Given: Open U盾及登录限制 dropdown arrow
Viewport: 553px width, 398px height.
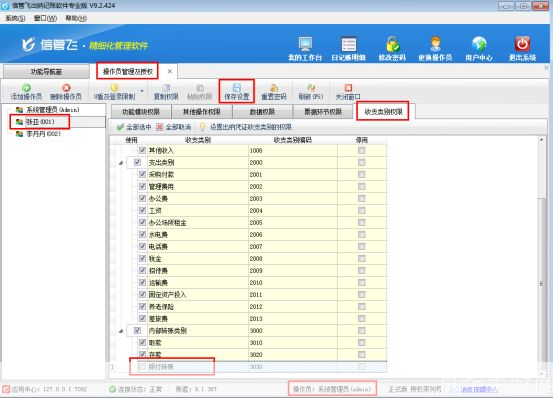Looking at the screenshot, I should coord(142,91).
